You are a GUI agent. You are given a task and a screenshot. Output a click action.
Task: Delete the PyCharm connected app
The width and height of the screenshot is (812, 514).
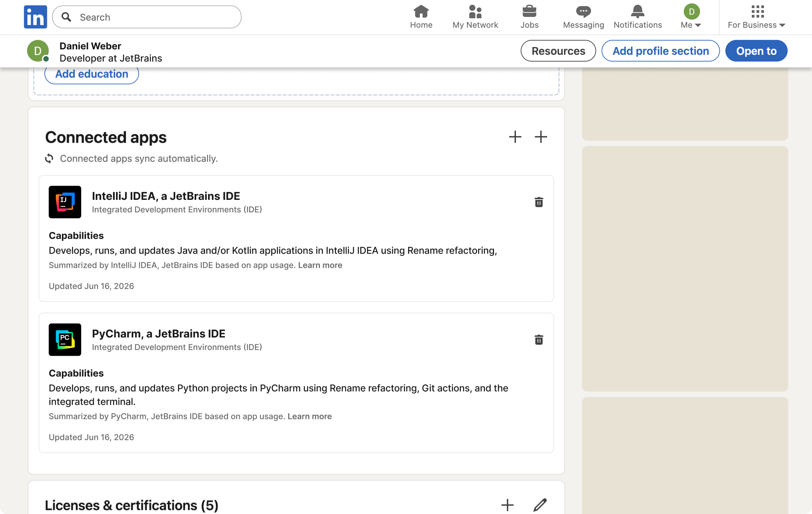click(539, 340)
